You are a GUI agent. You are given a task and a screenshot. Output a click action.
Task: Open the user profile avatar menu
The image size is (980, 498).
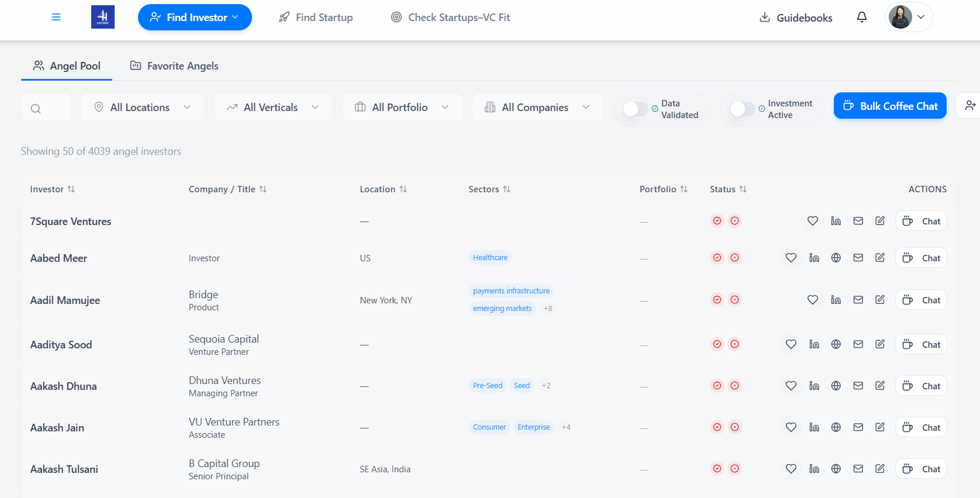point(909,17)
